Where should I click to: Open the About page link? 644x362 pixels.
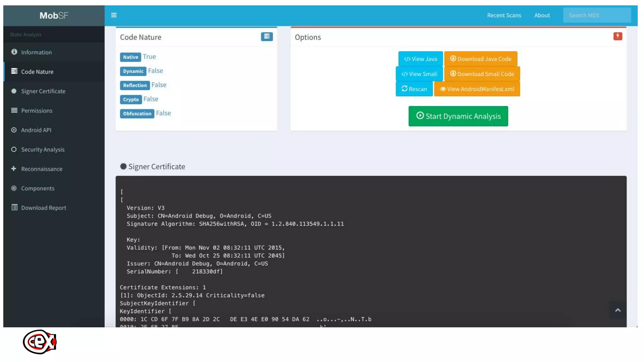click(x=542, y=15)
